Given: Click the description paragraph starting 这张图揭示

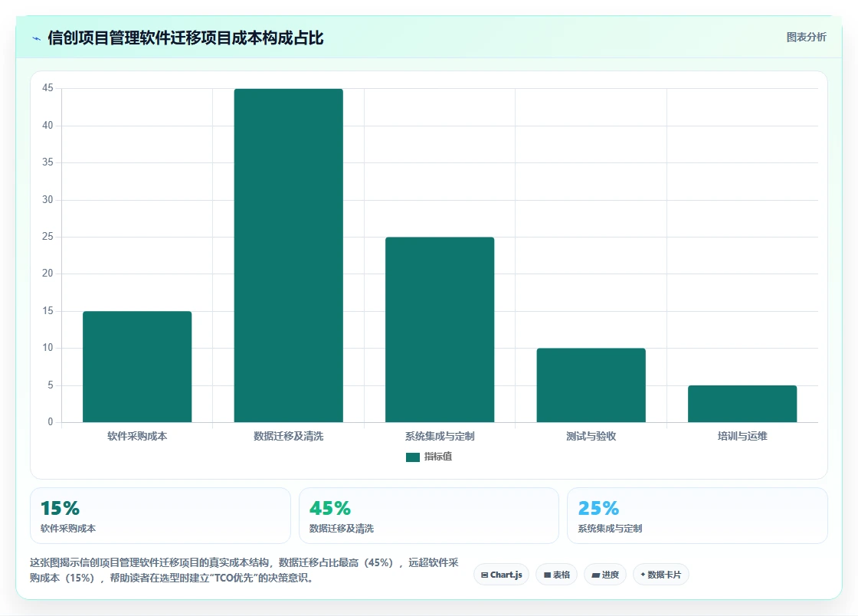Looking at the screenshot, I should (x=244, y=570).
